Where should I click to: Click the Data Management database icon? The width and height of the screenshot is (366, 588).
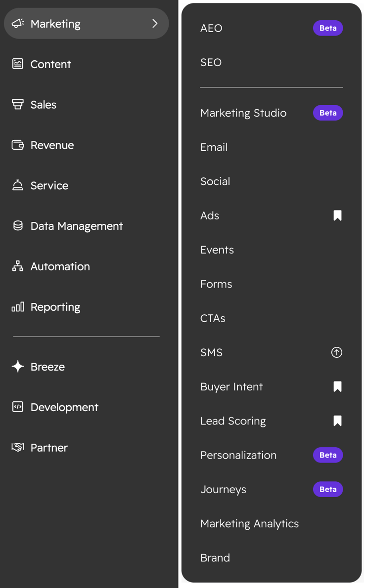point(18,226)
